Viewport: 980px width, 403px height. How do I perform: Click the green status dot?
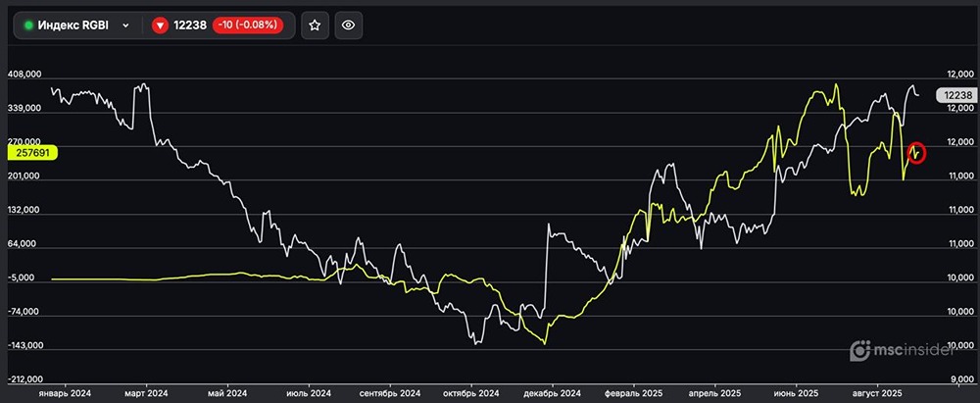click(x=27, y=25)
